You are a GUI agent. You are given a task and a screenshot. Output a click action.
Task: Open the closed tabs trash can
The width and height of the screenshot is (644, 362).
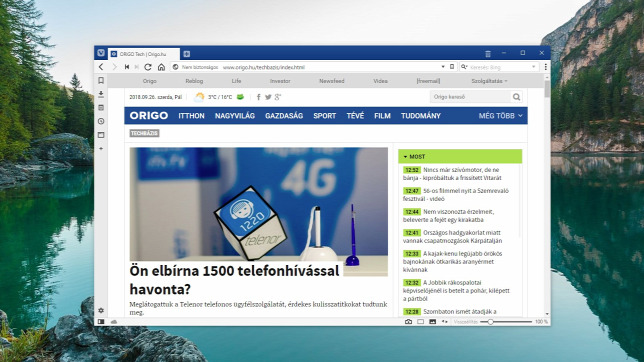(488, 54)
